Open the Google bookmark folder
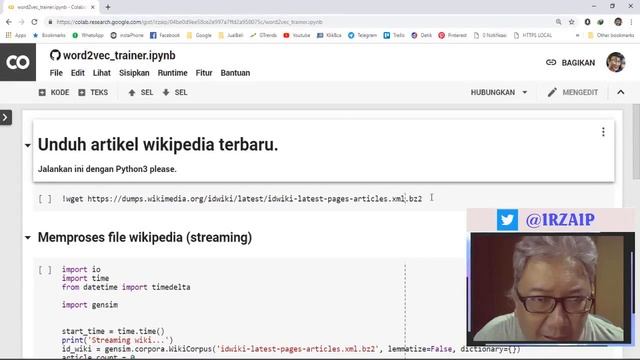 pyautogui.click(x=199, y=36)
